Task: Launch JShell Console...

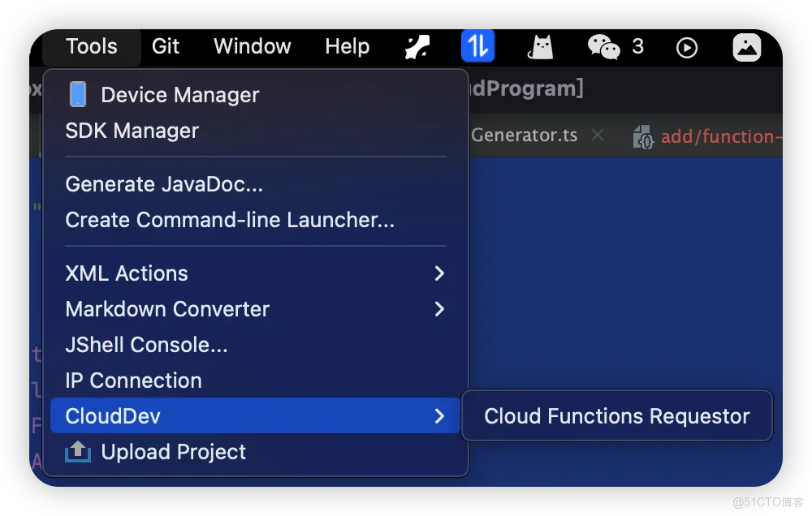Action: click(x=255, y=345)
